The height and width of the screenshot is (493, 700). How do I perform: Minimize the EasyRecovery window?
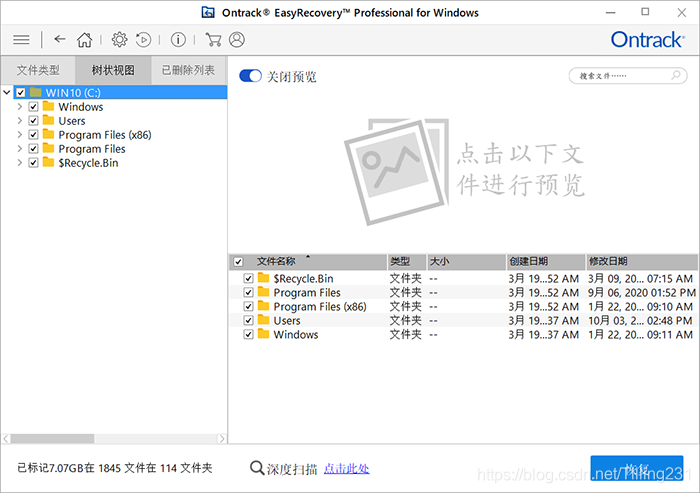tap(610, 13)
